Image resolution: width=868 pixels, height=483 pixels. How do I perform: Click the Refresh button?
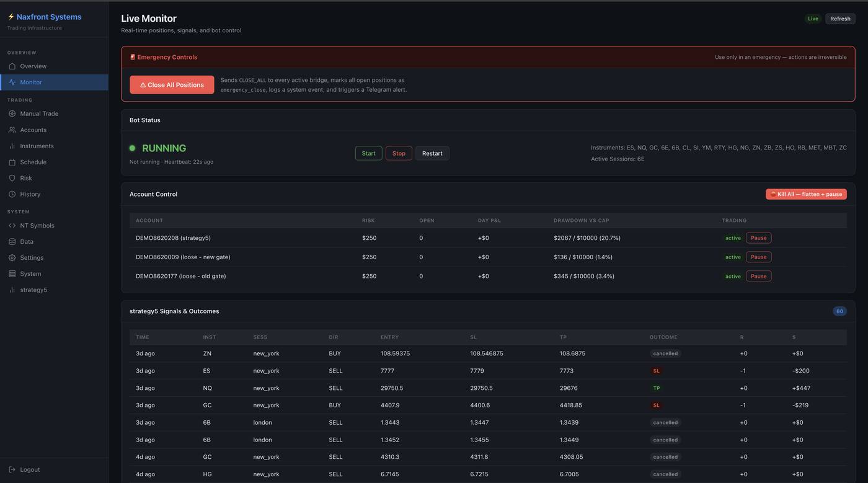coord(840,19)
